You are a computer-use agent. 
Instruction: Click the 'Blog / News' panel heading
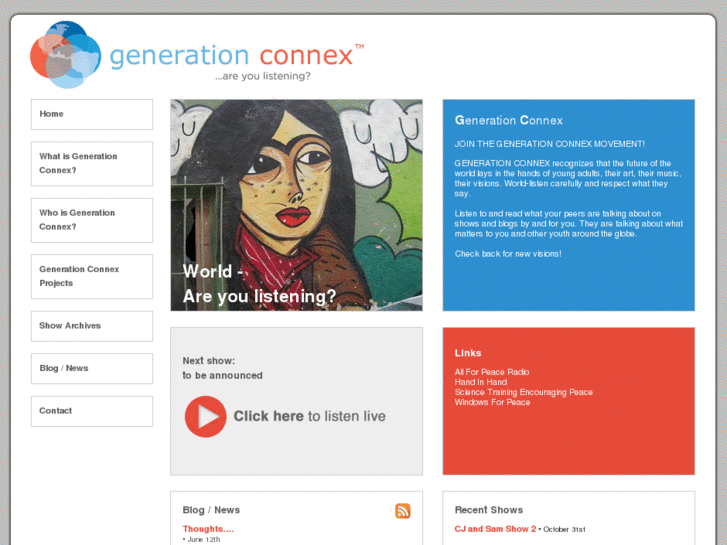click(211, 510)
